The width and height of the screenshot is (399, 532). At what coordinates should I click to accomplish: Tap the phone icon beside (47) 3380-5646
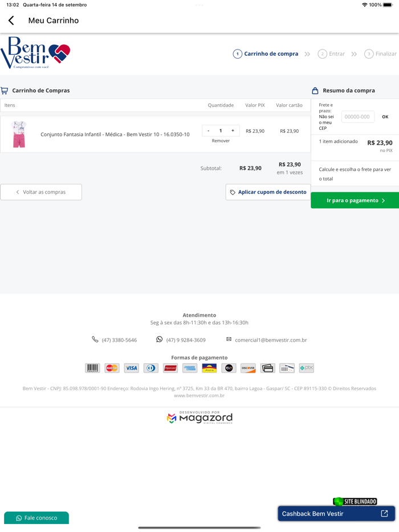pos(95,339)
